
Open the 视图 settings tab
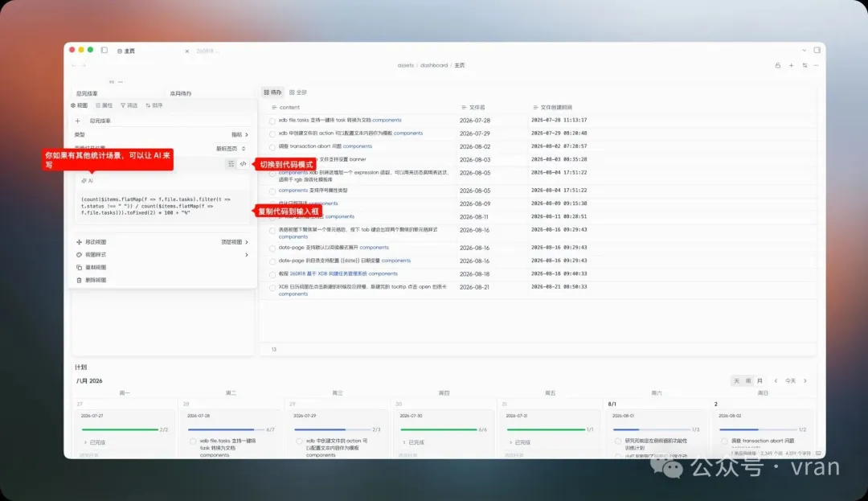[79, 105]
